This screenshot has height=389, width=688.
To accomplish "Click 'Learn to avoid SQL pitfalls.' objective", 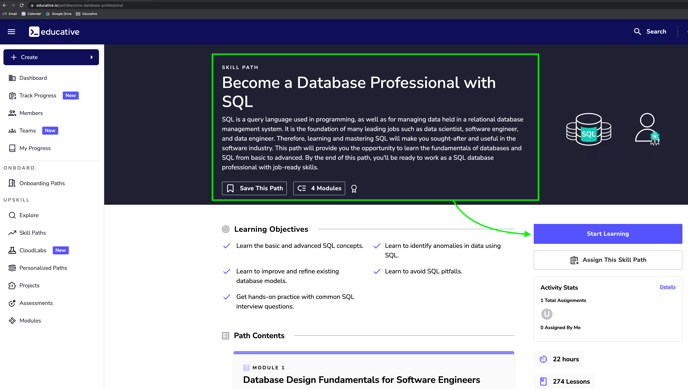I will point(423,271).
